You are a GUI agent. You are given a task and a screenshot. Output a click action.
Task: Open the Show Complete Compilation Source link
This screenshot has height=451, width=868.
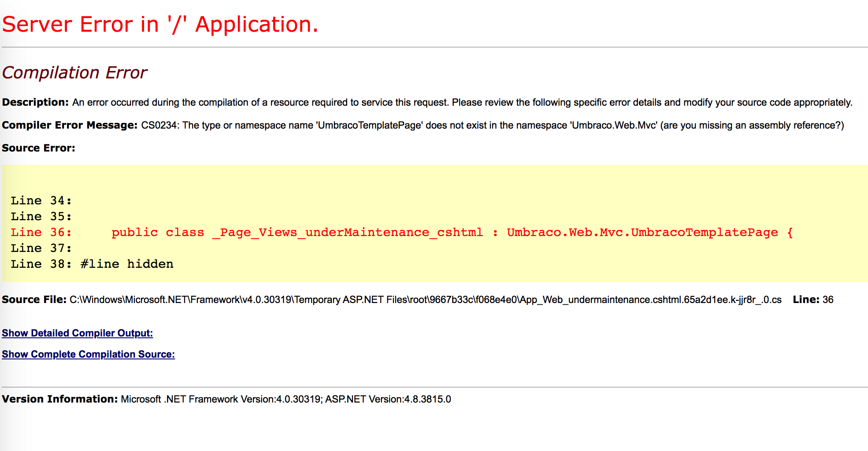[x=88, y=354]
